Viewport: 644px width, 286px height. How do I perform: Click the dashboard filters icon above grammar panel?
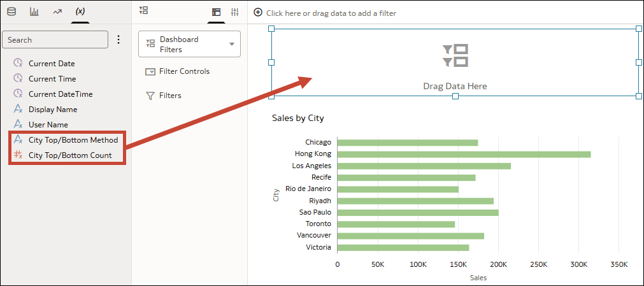144,11
